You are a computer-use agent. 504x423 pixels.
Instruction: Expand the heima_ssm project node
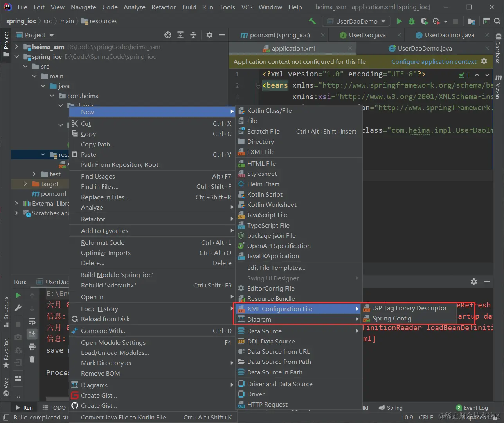pyautogui.click(x=16, y=47)
